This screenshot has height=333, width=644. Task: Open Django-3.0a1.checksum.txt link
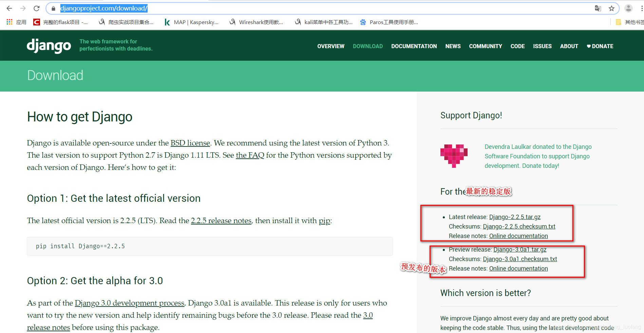520,259
